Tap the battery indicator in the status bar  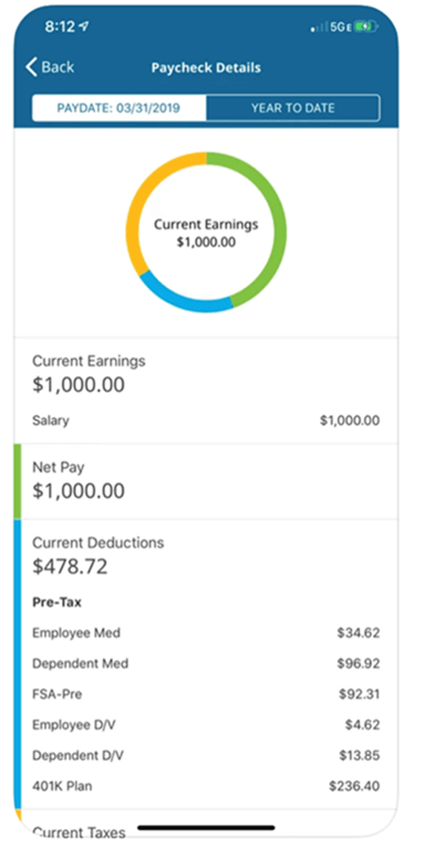363,26
